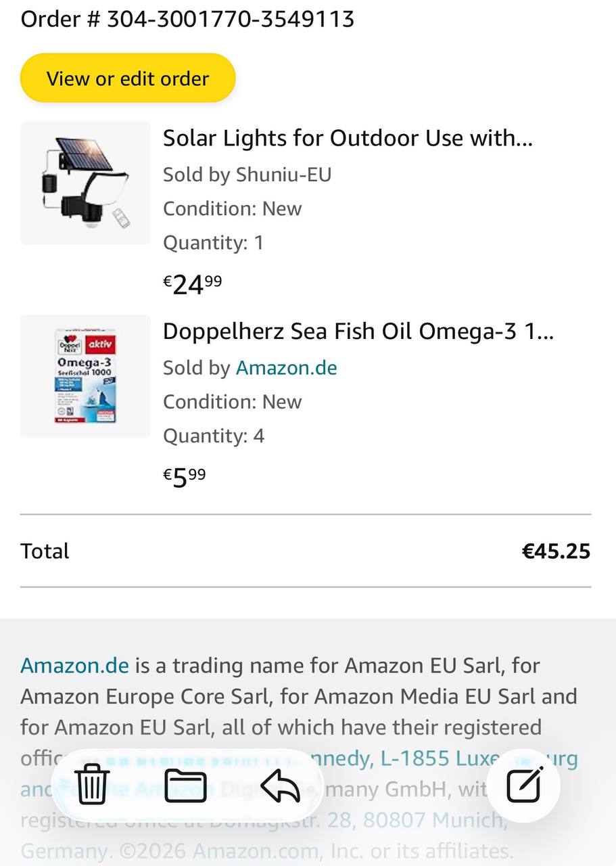The width and height of the screenshot is (616, 866).
Task: Open the Doppelherz Omega-3 product image
Action: [85, 376]
